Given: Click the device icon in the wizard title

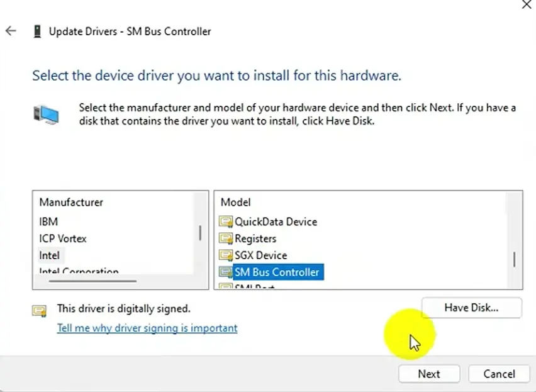Looking at the screenshot, I should [x=36, y=30].
